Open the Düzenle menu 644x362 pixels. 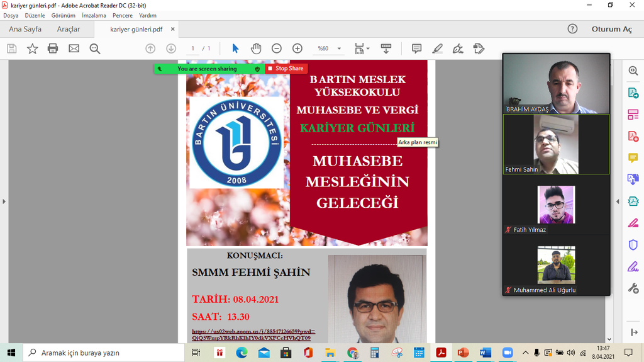[x=35, y=15]
